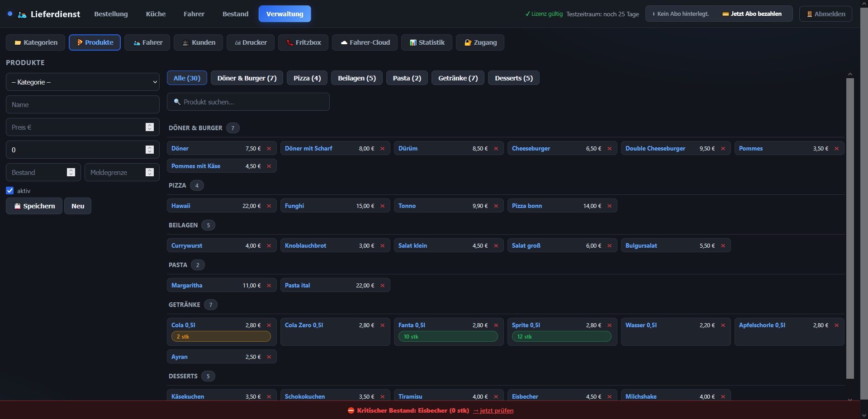The image size is (868, 419).
Task: Click Fanta 0,5l stock bar 10 stk
Action: pos(448,337)
